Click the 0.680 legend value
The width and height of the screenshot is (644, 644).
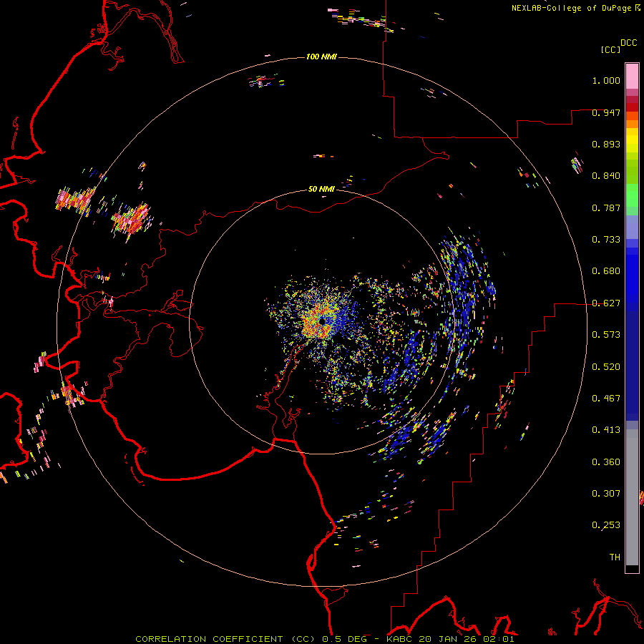point(606,271)
